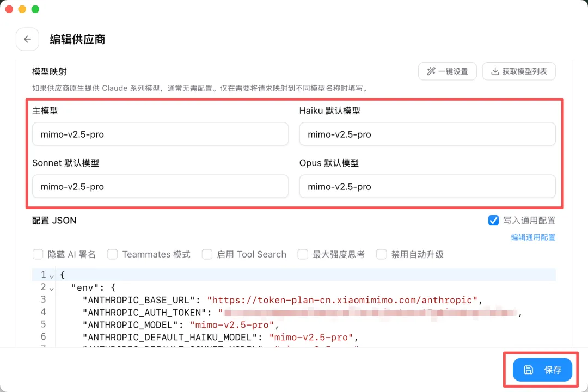Click the floppy disk save icon
This screenshot has width=588, height=392.
(x=528, y=370)
